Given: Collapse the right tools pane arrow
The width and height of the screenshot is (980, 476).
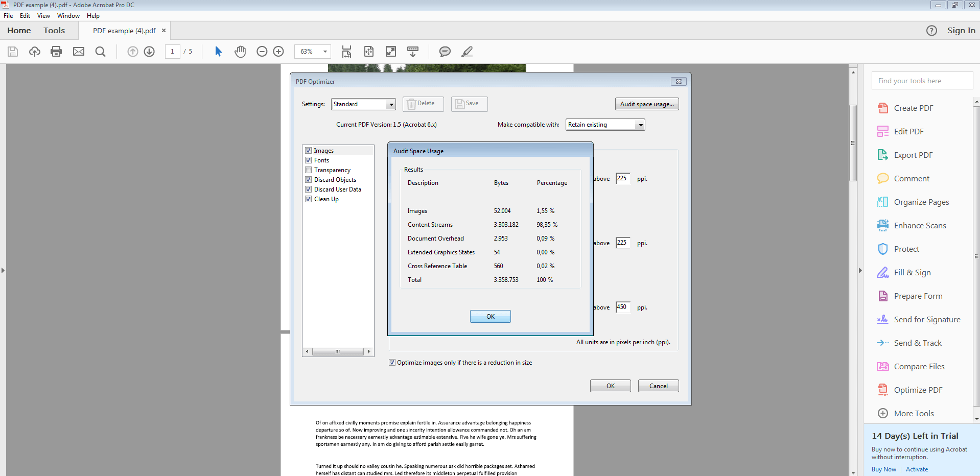Looking at the screenshot, I should click(860, 270).
